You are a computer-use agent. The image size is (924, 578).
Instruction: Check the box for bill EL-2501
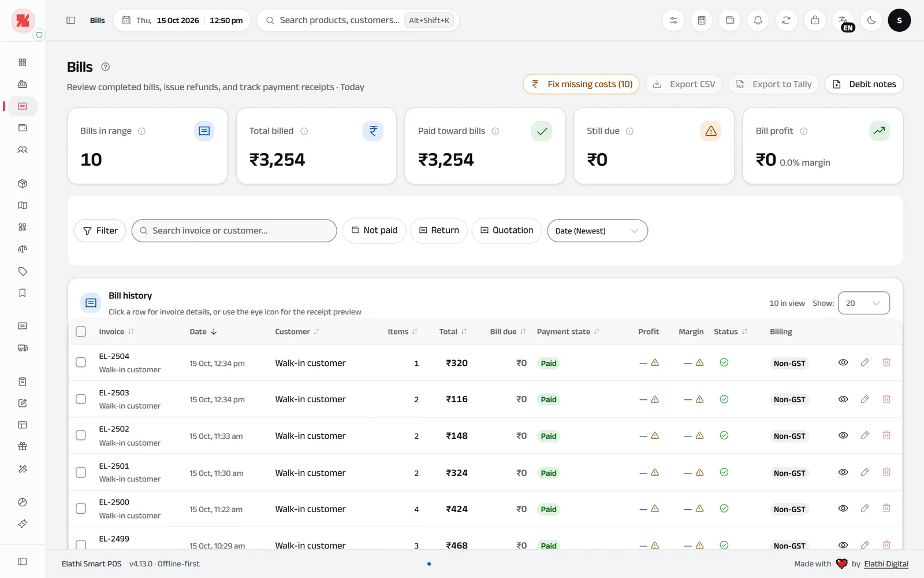point(81,472)
